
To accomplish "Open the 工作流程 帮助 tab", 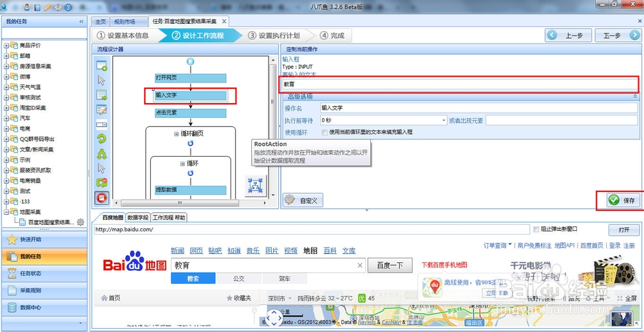I will [169, 218].
